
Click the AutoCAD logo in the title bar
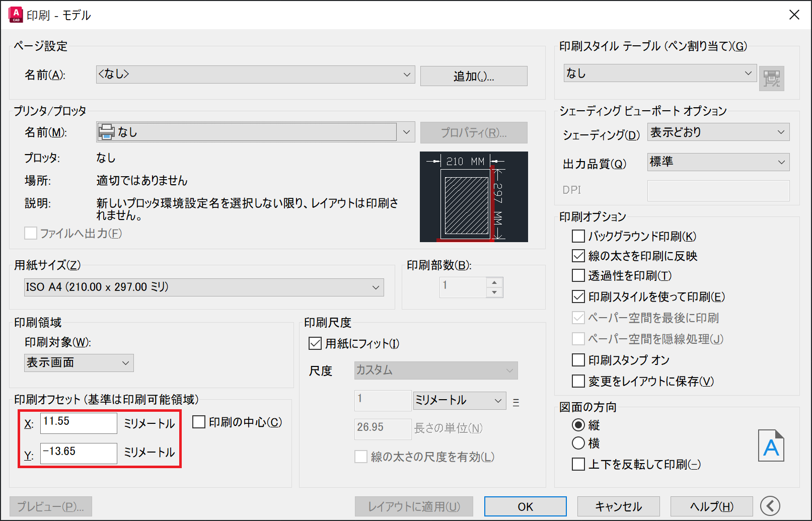pos(16,14)
